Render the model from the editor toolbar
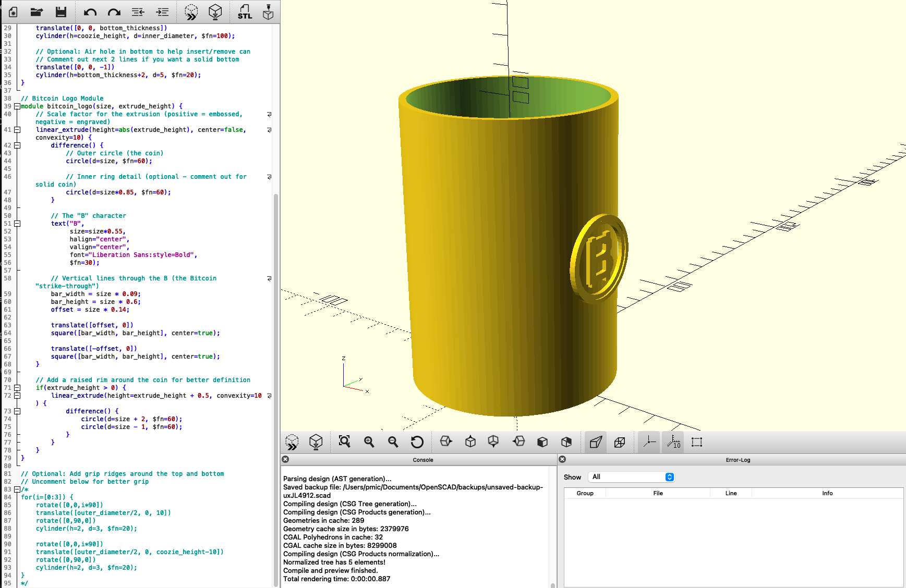906x588 pixels. tap(215, 12)
